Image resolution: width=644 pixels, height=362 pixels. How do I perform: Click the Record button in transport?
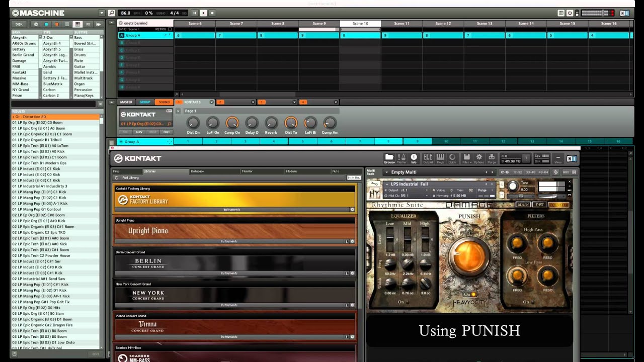(x=212, y=13)
